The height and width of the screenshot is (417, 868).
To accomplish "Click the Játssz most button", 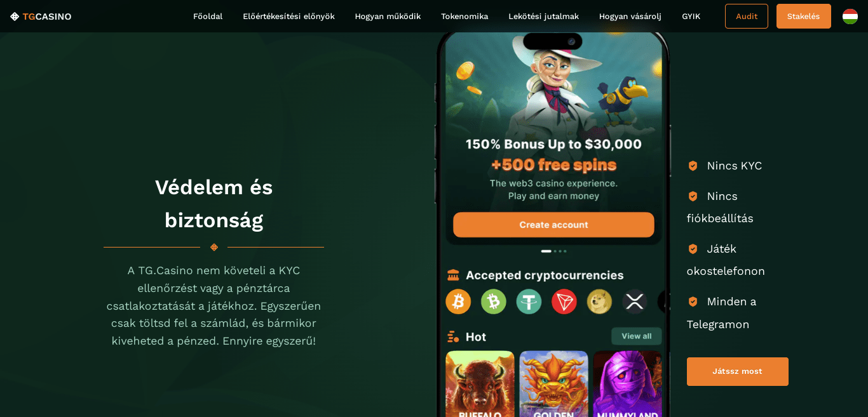I will 738,371.
